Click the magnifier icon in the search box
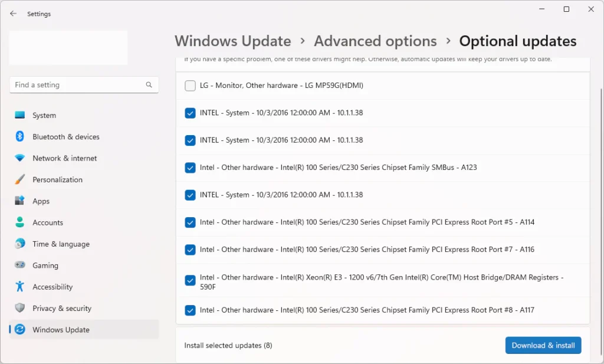Viewport: 604px width, 364px height. (x=149, y=85)
